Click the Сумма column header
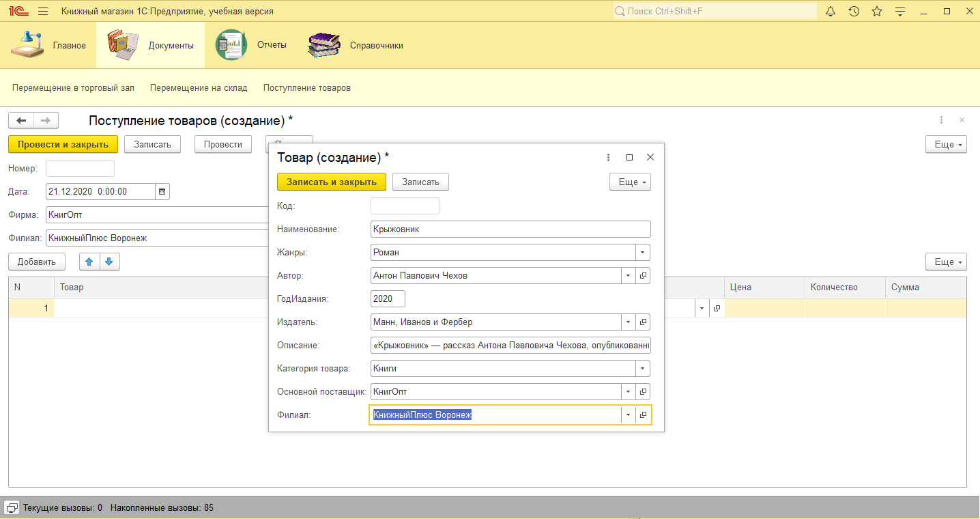Viewport: 980px width, 519px height. click(926, 287)
